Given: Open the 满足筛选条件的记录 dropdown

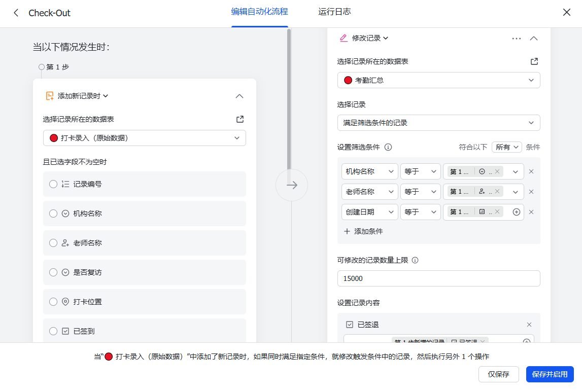Looking at the screenshot, I should [438, 123].
